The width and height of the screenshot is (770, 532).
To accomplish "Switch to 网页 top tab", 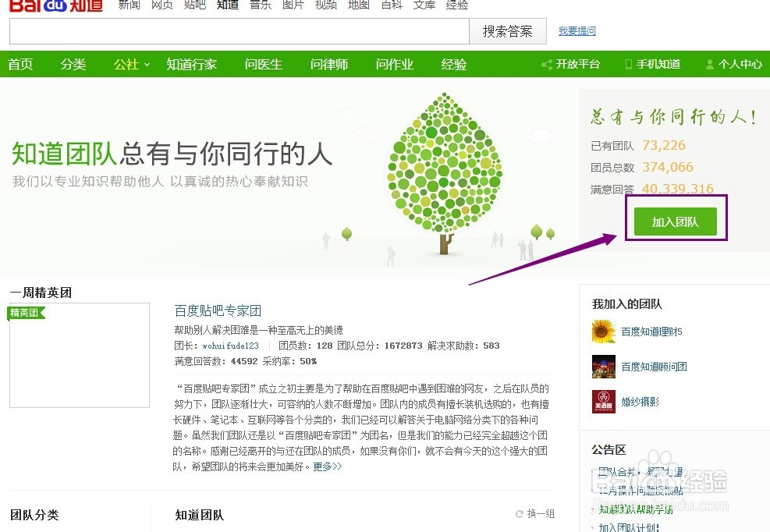I will click(x=162, y=5).
